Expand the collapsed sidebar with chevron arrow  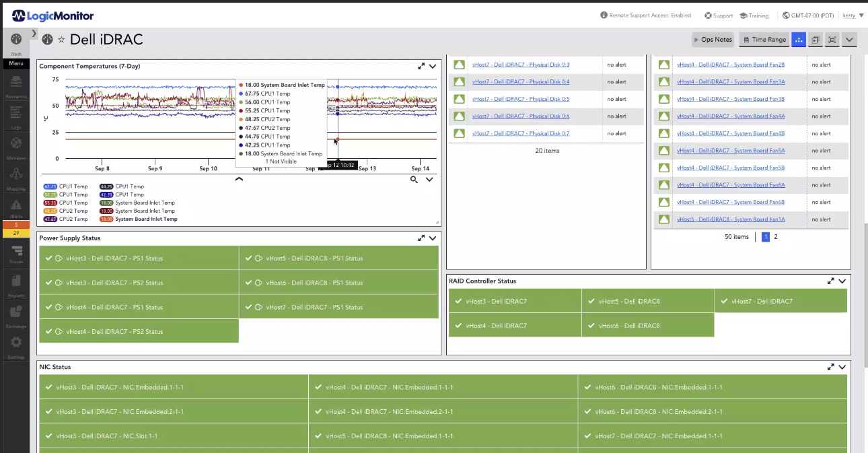click(34, 33)
